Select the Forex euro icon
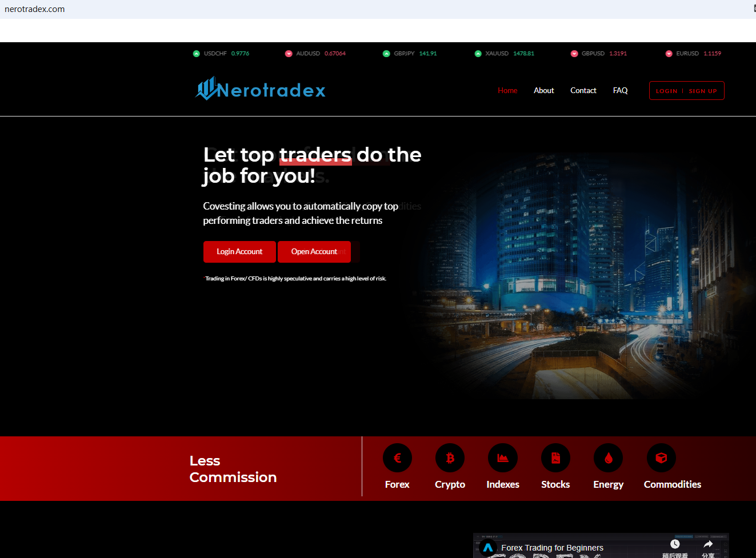 397,458
